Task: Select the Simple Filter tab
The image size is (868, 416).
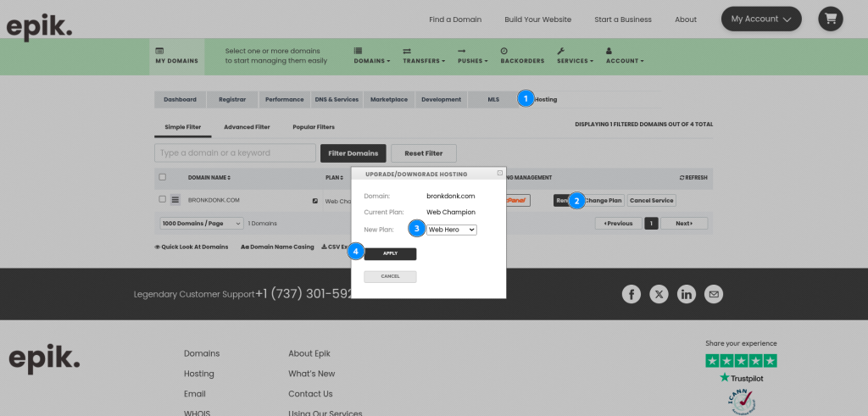Action: coord(183,127)
